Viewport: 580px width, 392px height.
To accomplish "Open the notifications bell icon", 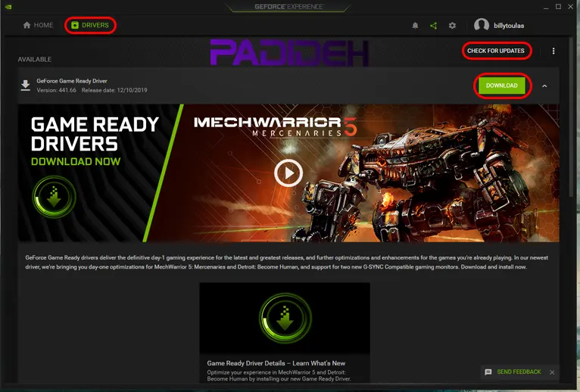I will [415, 26].
